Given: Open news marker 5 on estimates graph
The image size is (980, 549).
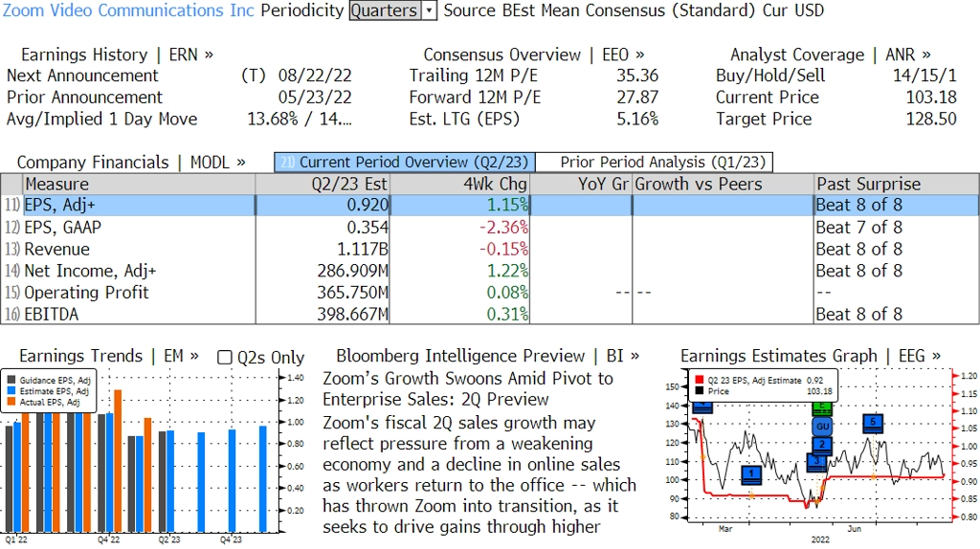Looking at the screenshot, I should point(873,423).
